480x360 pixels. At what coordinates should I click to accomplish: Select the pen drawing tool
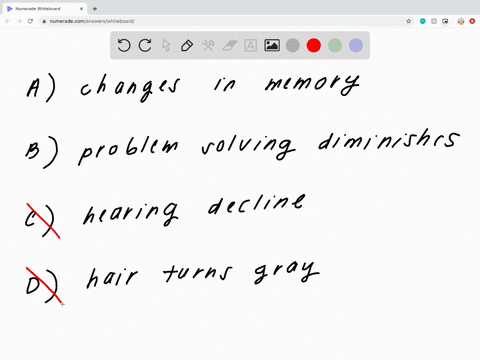coord(187,45)
